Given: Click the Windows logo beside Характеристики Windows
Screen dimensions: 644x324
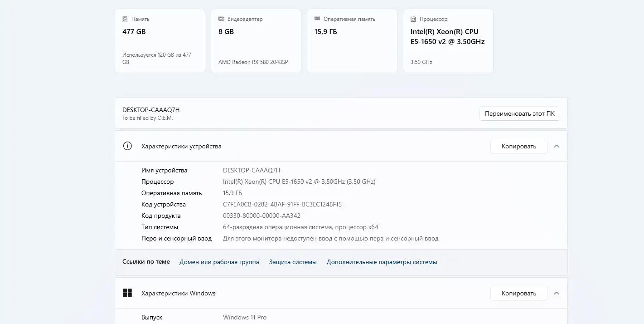Looking at the screenshot, I should pyautogui.click(x=127, y=293).
